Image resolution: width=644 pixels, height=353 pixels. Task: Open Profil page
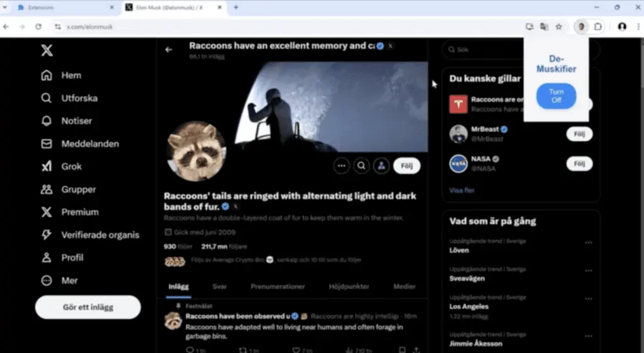(62, 257)
